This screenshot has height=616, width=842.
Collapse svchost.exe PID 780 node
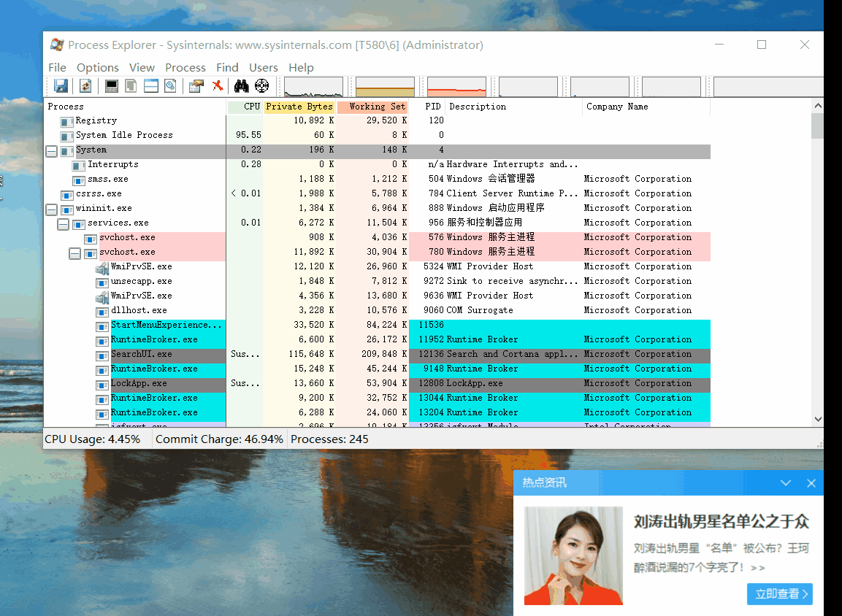(x=74, y=253)
